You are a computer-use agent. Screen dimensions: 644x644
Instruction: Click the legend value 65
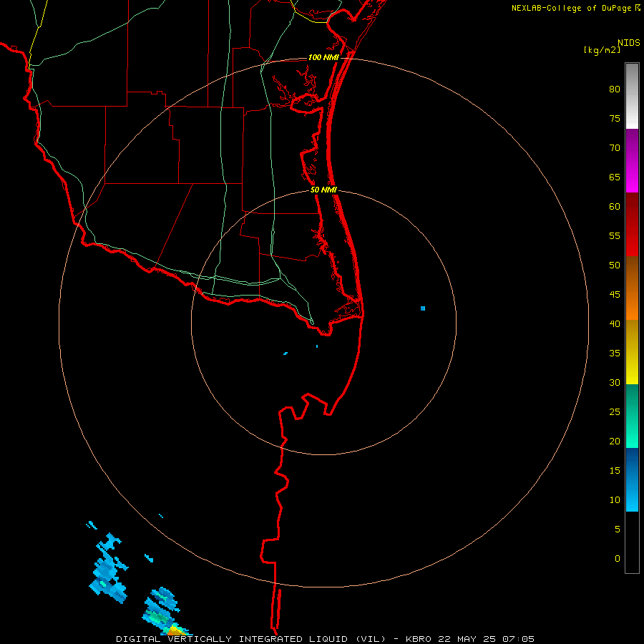(x=615, y=177)
